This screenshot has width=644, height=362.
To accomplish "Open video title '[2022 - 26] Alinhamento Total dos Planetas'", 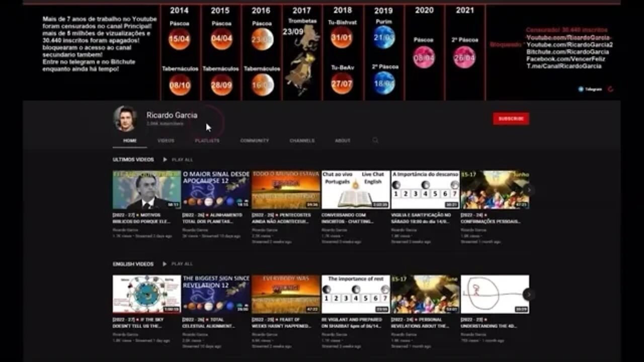I will tap(212, 218).
